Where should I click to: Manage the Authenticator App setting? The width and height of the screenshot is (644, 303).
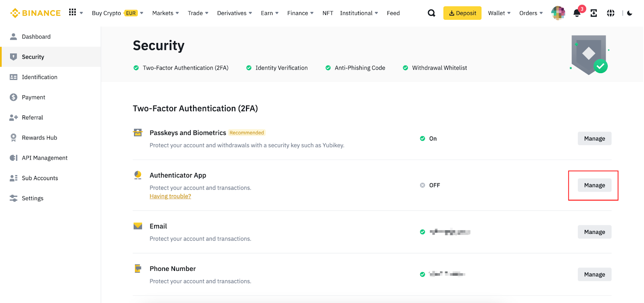594,185
